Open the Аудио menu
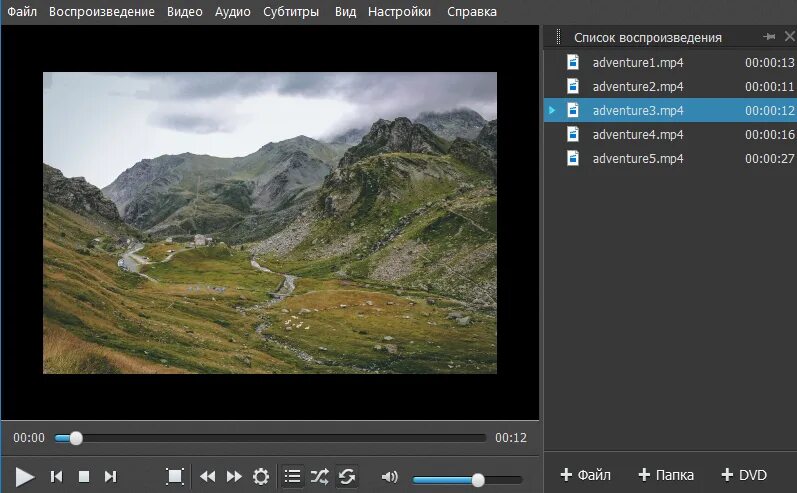 [x=232, y=11]
